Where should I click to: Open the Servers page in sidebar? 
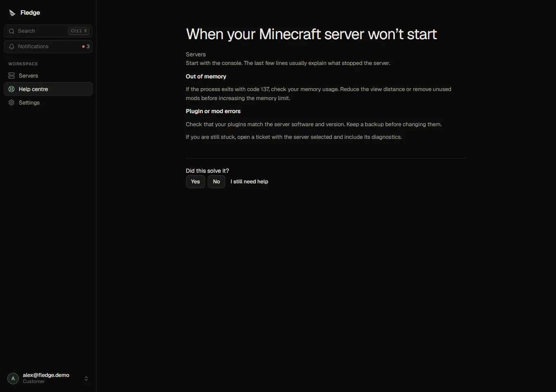(x=48, y=76)
